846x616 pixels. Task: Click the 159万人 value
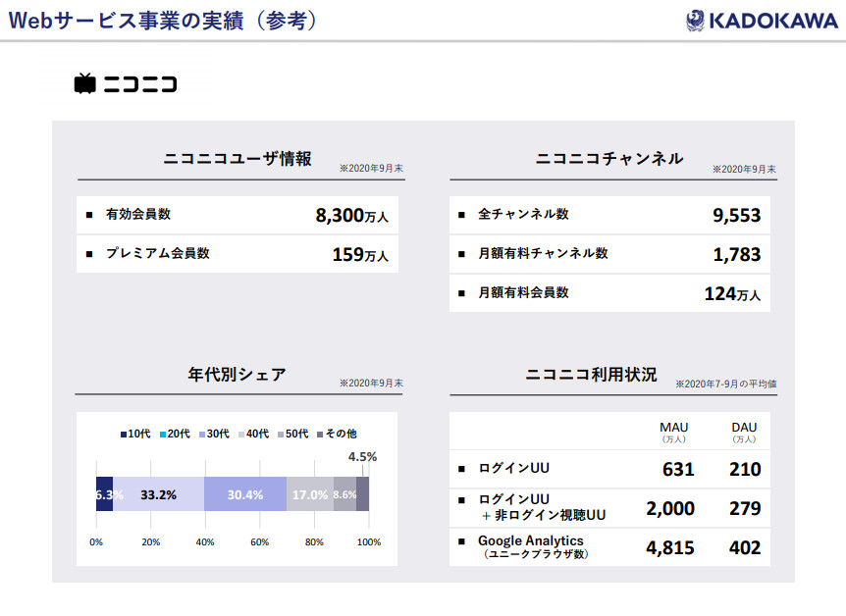[x=360, y=255]
